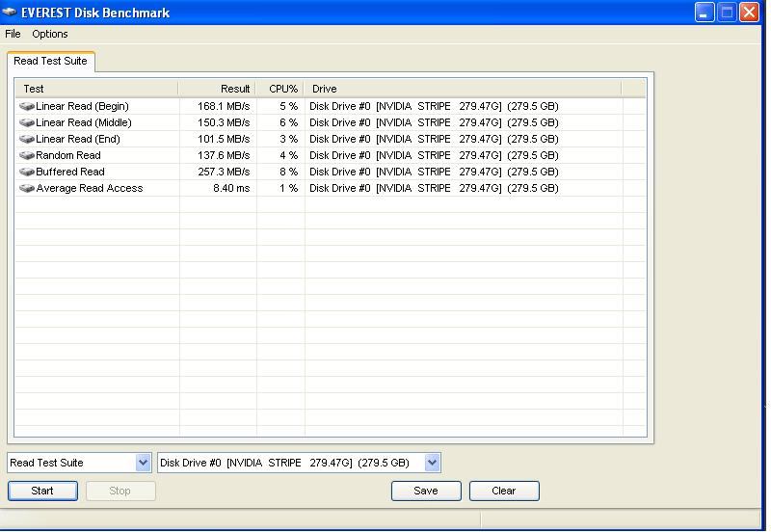Clear the results list
Image resolution: width=771 pixels, height=532 pixels.
point(504,491)
